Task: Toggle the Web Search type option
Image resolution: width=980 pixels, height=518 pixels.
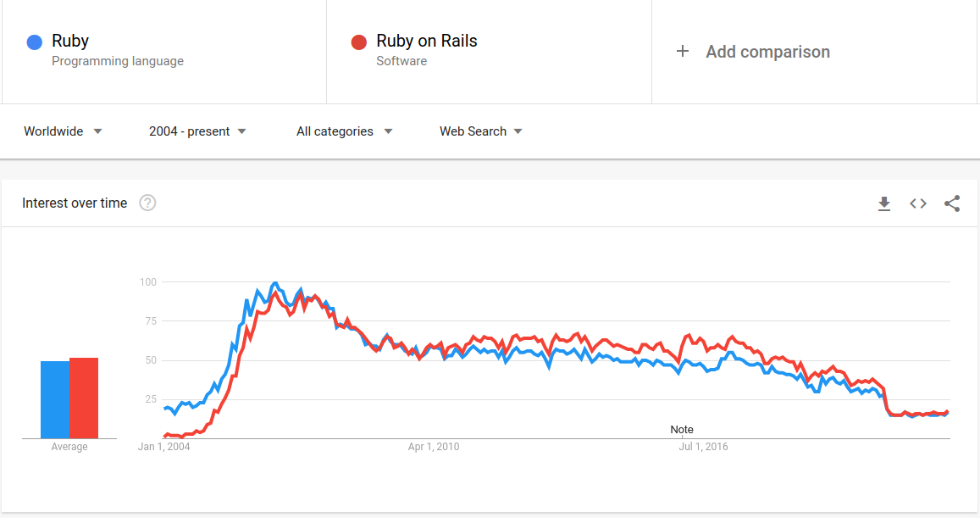Action: [x=479, y=131]
